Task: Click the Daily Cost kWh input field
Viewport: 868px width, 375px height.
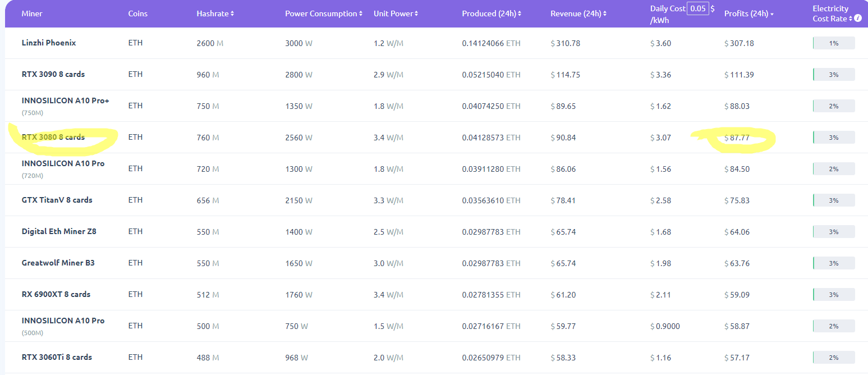Action: tap(698, 8)
